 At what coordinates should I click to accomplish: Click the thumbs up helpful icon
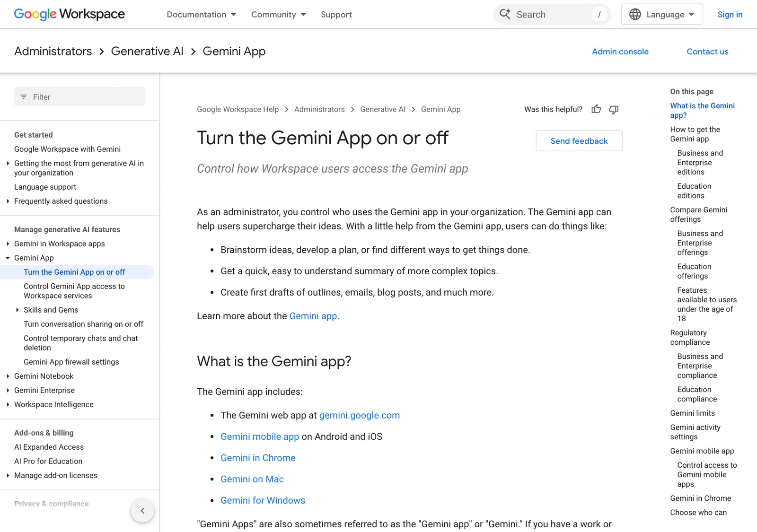596,109
